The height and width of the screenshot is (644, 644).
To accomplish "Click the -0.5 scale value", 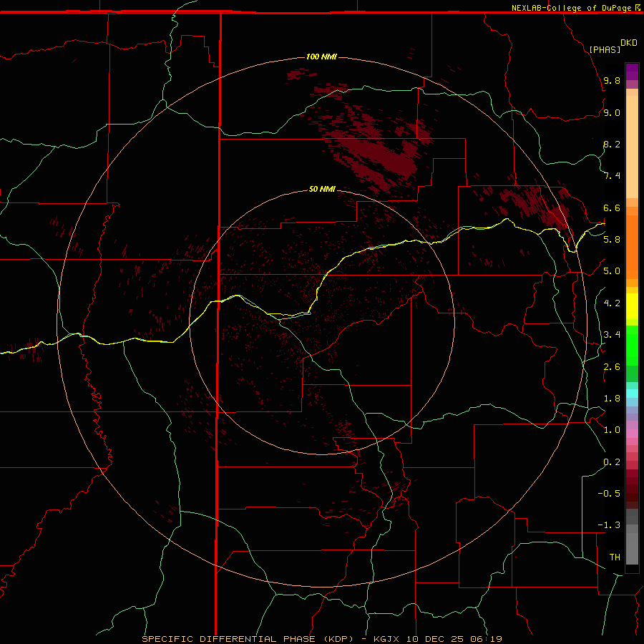I will (609, 493).
